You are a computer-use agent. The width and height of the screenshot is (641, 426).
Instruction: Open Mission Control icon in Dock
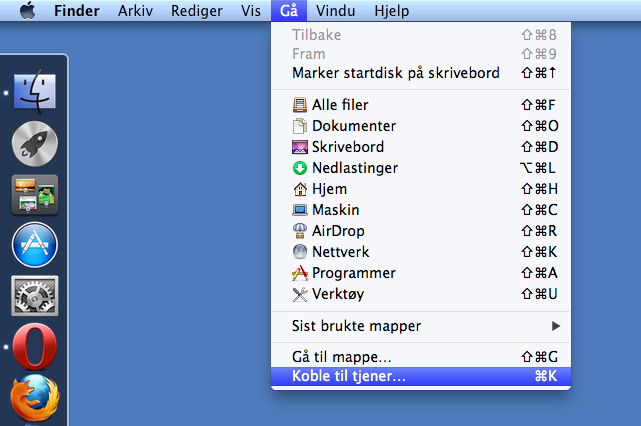[x=35, y=194]
